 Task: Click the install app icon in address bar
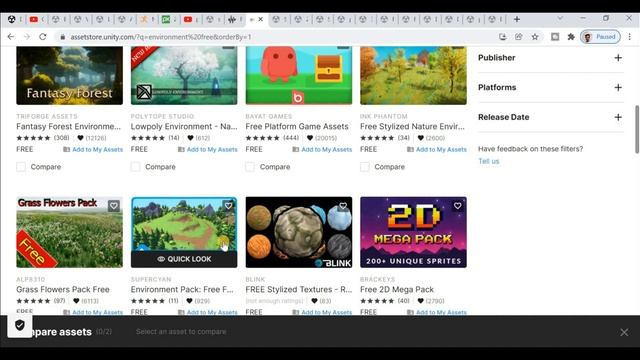coord(502,37)
